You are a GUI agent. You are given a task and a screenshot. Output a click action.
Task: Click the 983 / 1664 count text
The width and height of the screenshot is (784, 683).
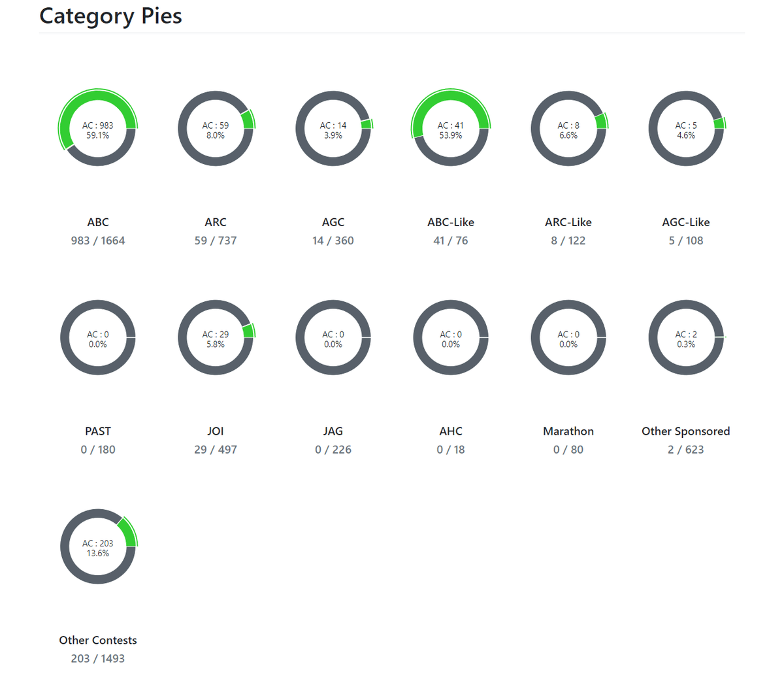point(98,241)
